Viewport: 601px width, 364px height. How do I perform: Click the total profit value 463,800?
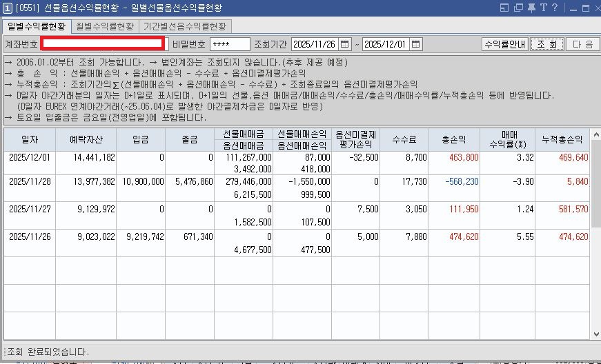point(464,157)
